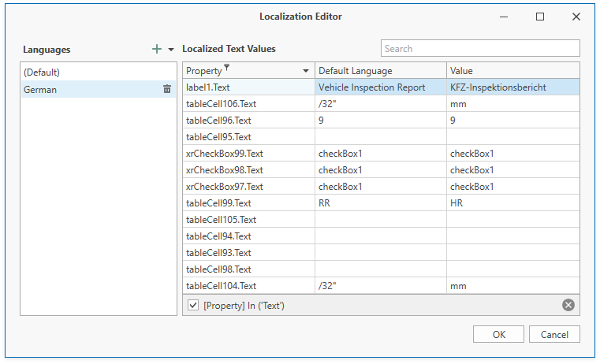Close the Localization Editor dialog

(576, 17)
